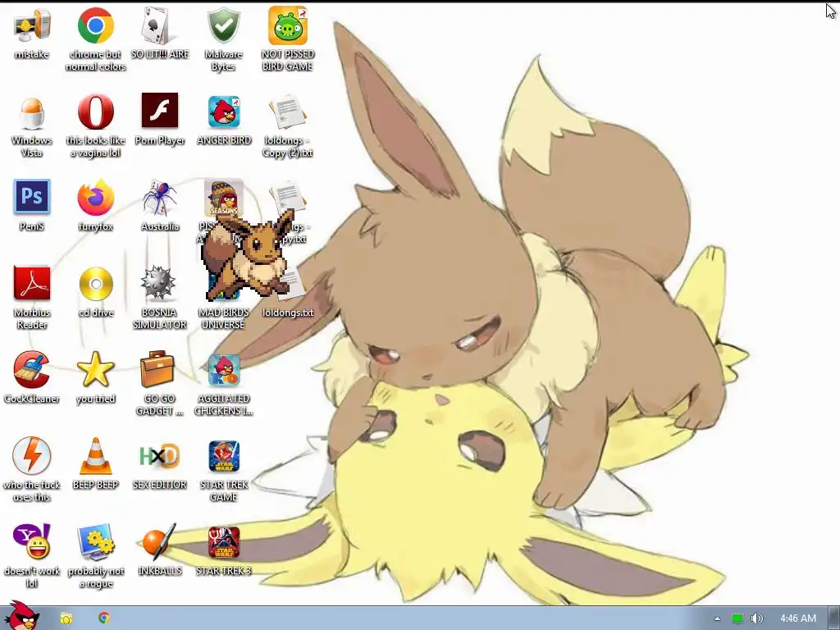Select the 'loldongs - Copy (2).txt' file

click(288, 112)
